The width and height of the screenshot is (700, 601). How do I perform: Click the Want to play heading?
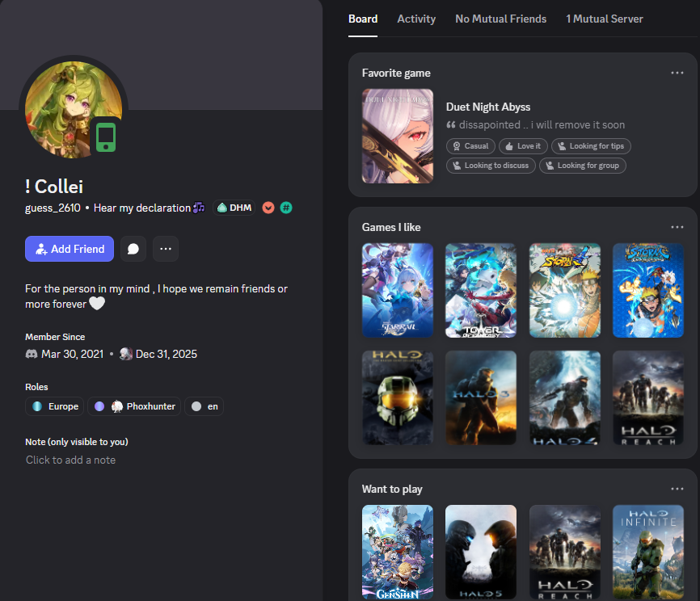[392, 489]
